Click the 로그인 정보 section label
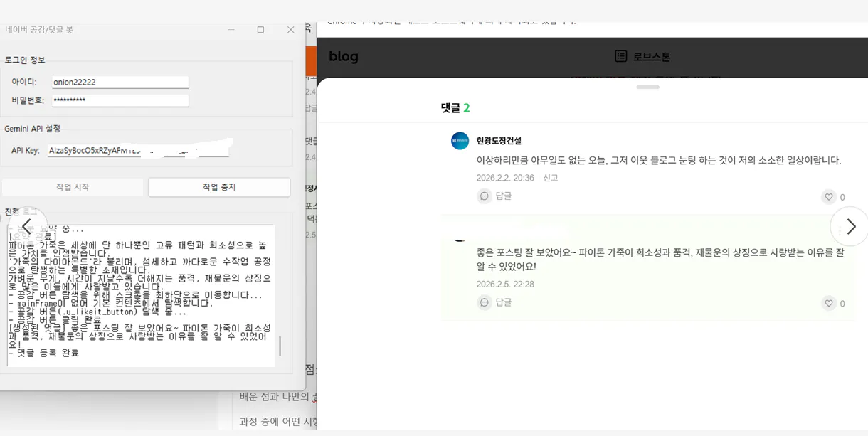 click(x=25, y=60)
